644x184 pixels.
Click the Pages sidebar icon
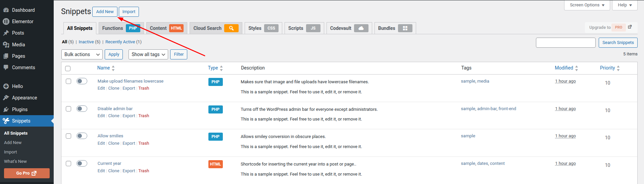[x=6, y=56]
